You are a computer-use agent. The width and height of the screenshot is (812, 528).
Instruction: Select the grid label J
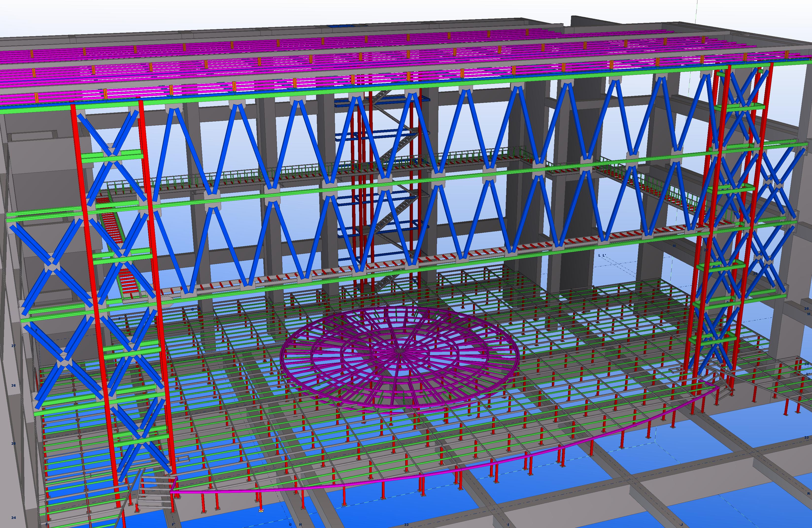[682, 525]
